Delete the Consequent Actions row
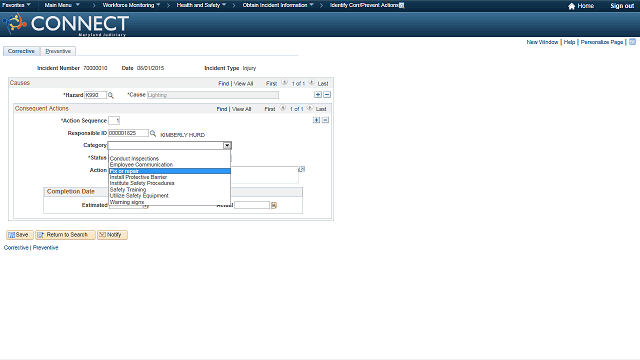The height and width of the screenshot is (360, 640). tap(325, 120)
